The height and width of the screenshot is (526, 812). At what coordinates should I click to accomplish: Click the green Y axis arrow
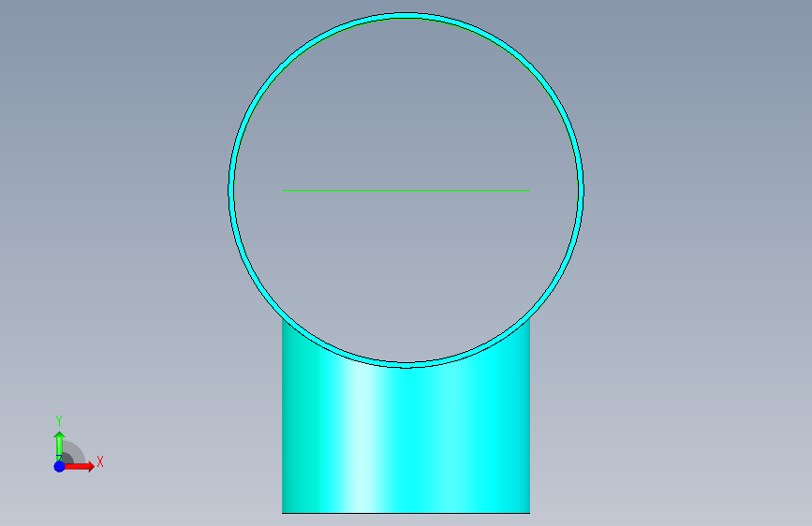point(60,446)
